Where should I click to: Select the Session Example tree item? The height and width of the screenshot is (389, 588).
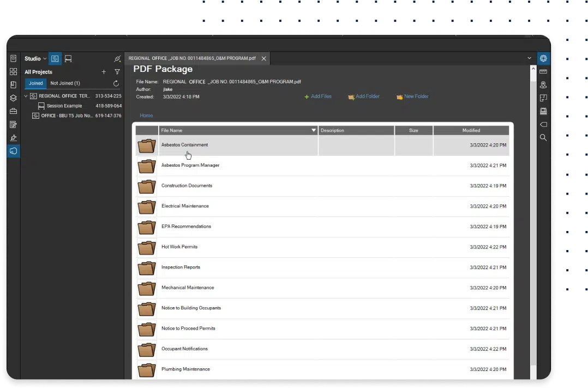(x=64, y=106)
